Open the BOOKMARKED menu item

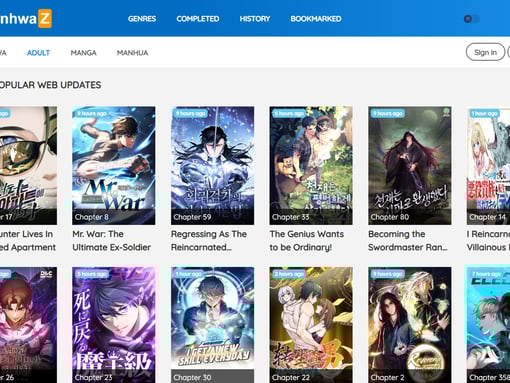[x=316, y=19]
